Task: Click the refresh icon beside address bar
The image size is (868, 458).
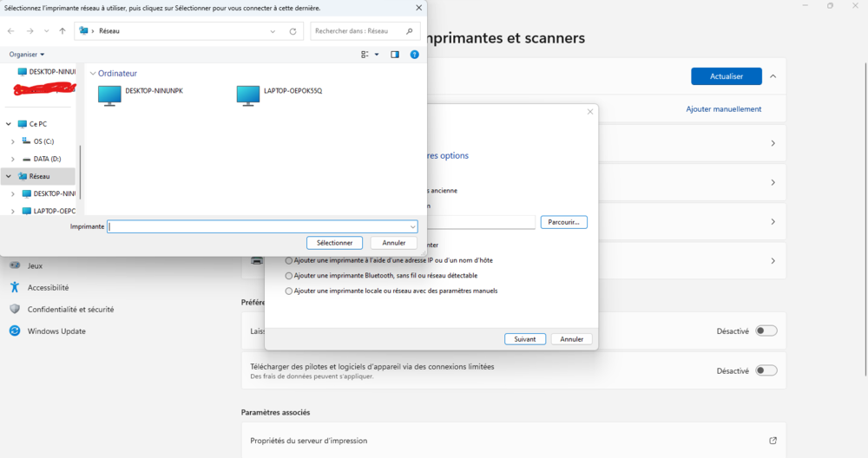Action: (293, 30)
